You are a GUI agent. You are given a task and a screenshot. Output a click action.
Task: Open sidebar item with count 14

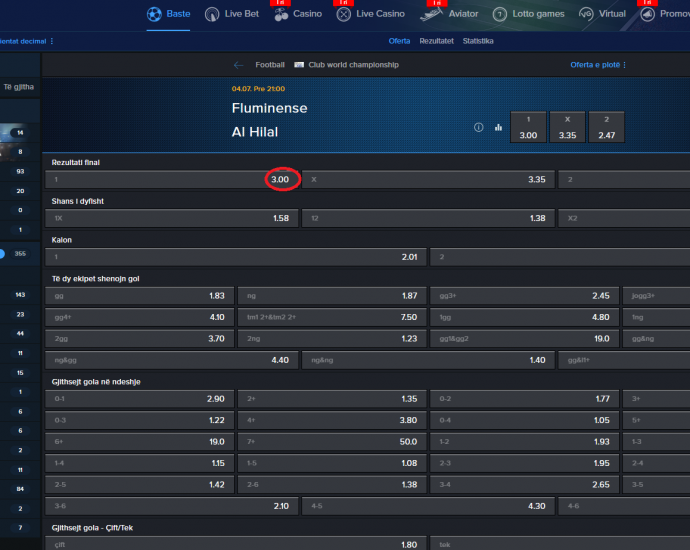(20, 132)
